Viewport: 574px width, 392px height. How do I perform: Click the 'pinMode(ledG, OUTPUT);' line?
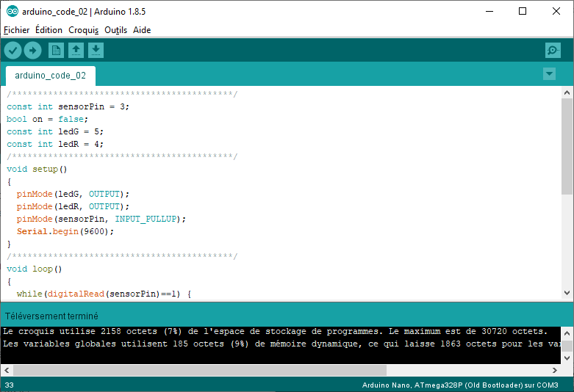point(73,195)
